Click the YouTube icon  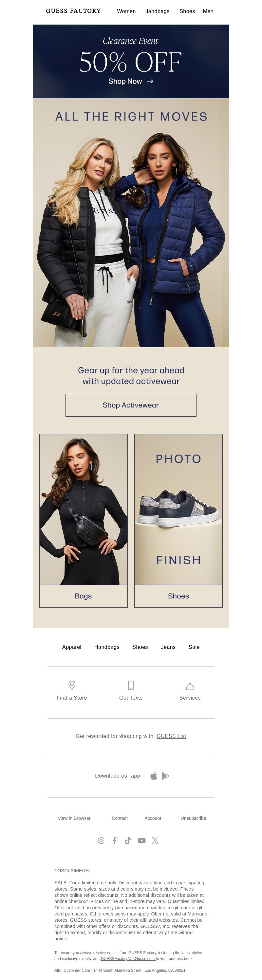point(141,840)
